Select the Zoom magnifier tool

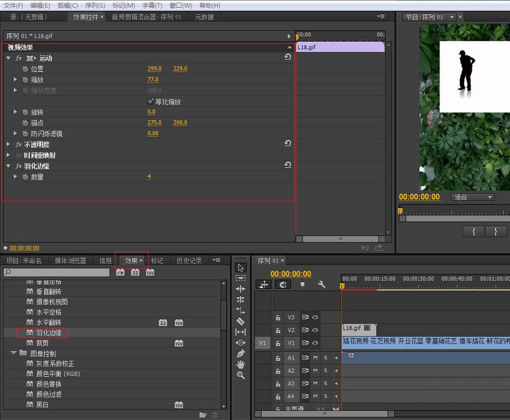[241, 375]
